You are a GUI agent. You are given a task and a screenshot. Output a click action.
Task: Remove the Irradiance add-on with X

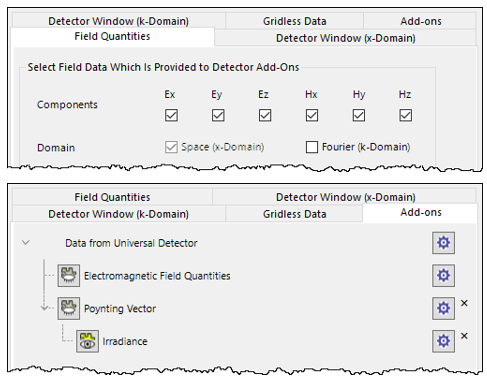(464, 336)
